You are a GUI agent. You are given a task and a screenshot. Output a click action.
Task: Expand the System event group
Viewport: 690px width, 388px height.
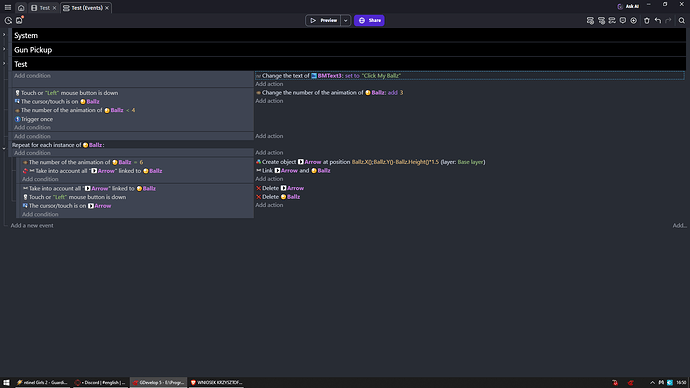click(4, 35)
